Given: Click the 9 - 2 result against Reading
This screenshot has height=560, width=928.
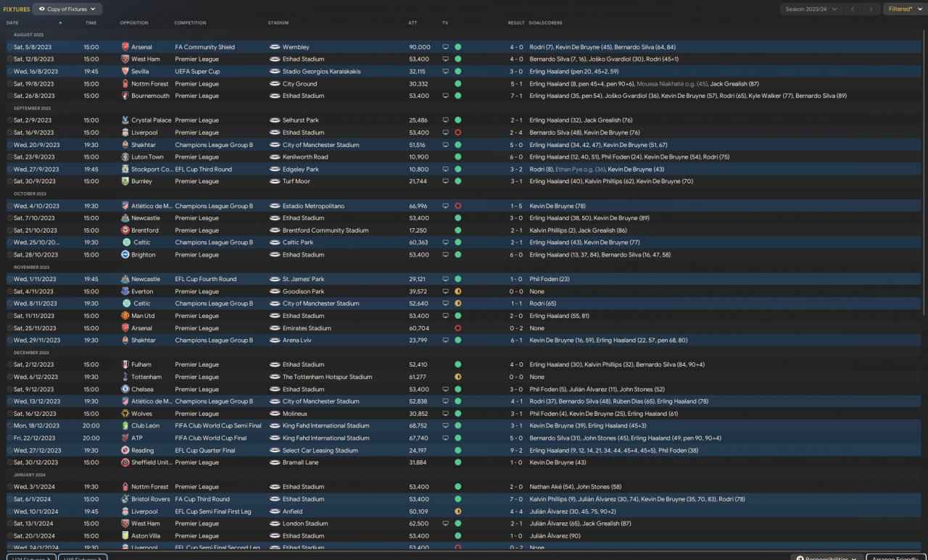Looking at the screenshot, I should pos(516,451).
